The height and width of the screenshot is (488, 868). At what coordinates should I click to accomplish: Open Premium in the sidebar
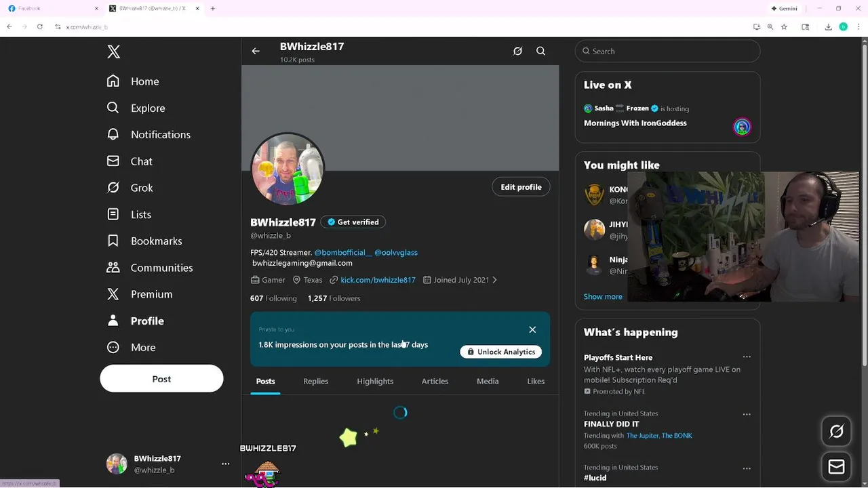point(139,294)
